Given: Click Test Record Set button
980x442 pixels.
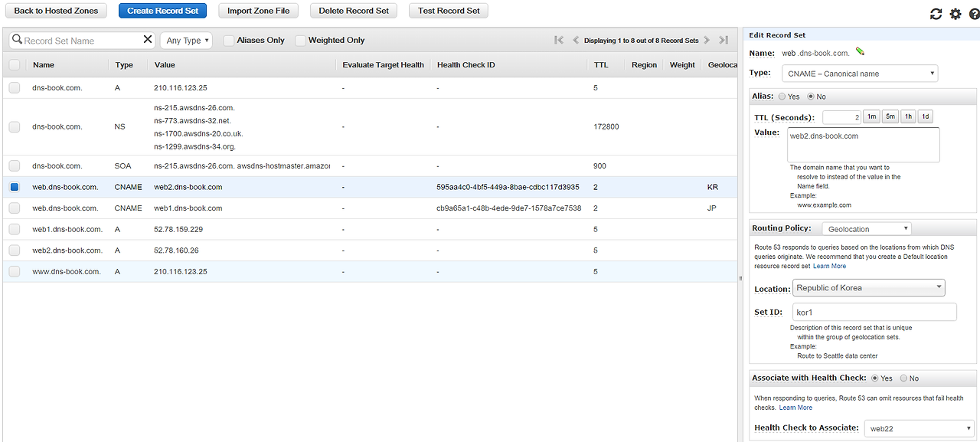Looking at the screenshot, I should (x=449, y=11).
